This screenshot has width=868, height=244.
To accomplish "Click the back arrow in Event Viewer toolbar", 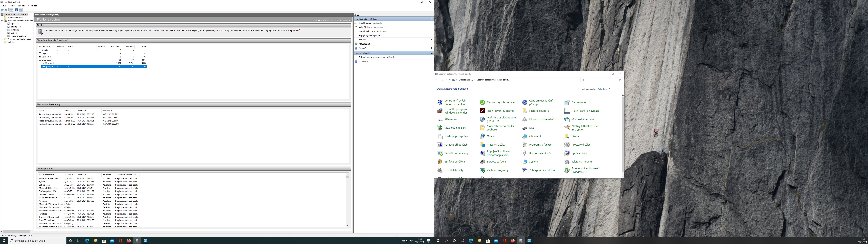I will pos(2,10).
